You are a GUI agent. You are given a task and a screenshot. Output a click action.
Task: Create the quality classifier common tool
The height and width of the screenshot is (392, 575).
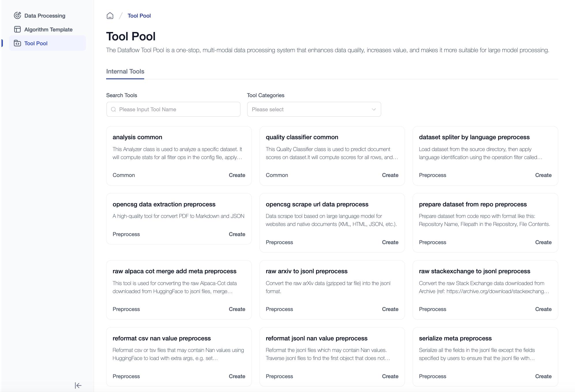(390, 175)
